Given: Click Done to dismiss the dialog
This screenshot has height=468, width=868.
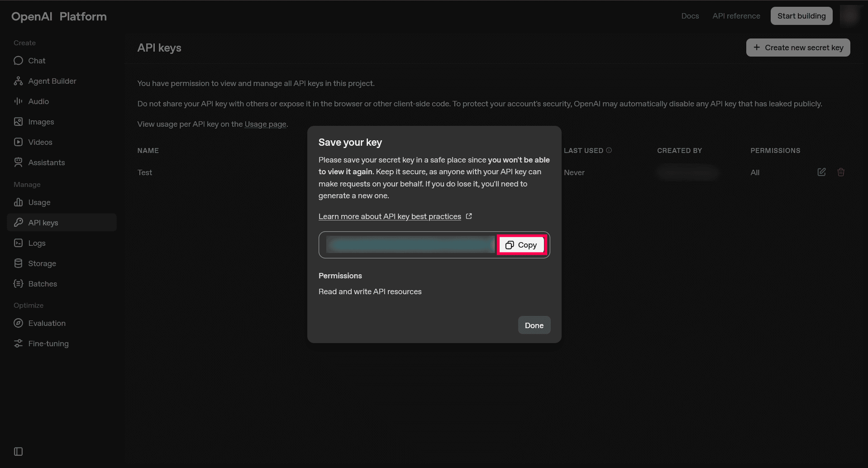Looking at the screenshot, I should (x=534, y=325).
